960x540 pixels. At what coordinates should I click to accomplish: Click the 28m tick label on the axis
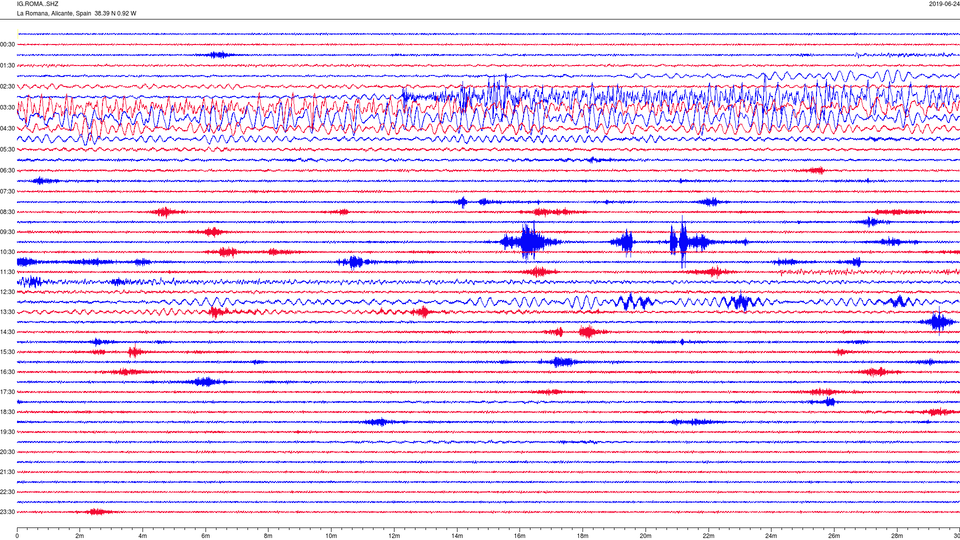point(897,536)
